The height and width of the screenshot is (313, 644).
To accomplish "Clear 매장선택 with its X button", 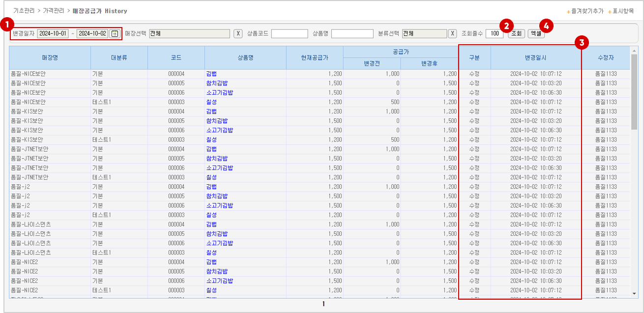I will tap(238, 33).
